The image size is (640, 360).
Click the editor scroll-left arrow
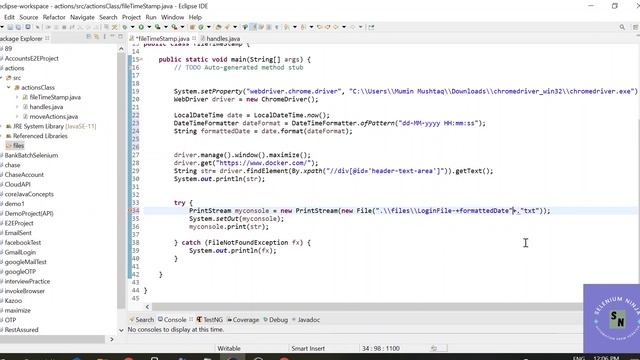pyautogui.click(x=147, y=307)
